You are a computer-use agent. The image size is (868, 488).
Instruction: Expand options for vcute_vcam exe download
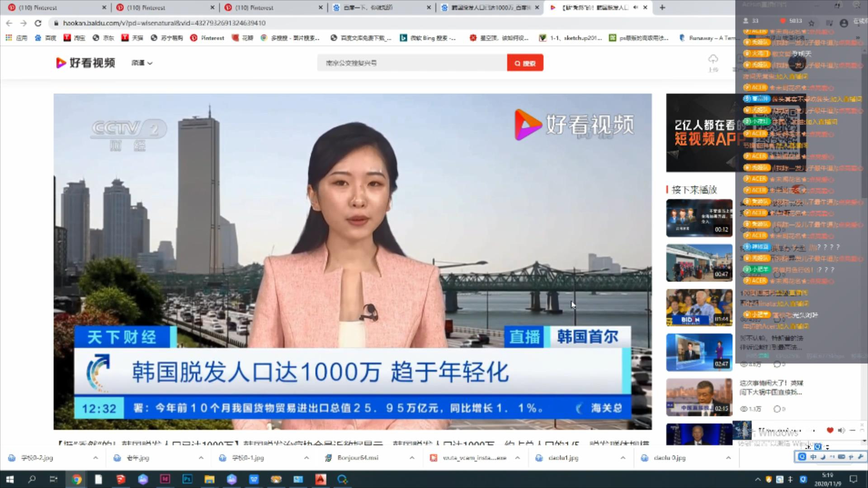click(x=517, y=458)
